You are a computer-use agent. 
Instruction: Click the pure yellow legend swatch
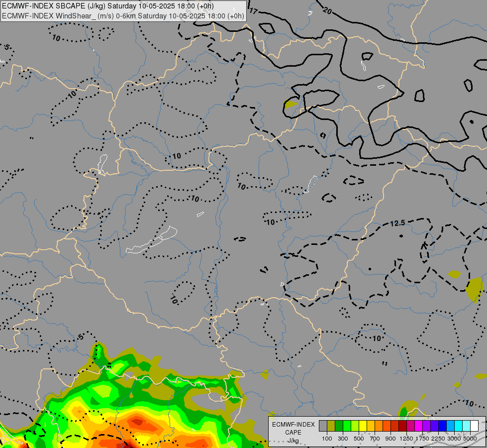[363, 426]
